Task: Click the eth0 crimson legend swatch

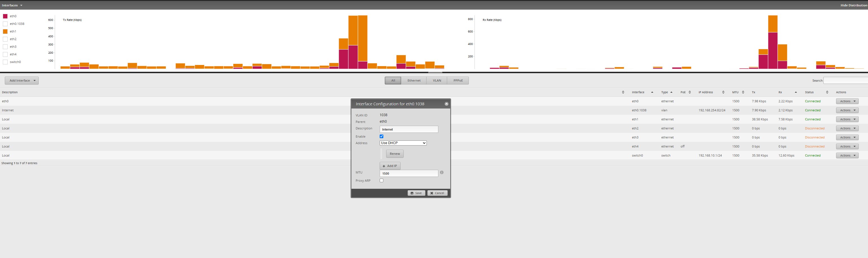Action: click(x=5, y=16)
